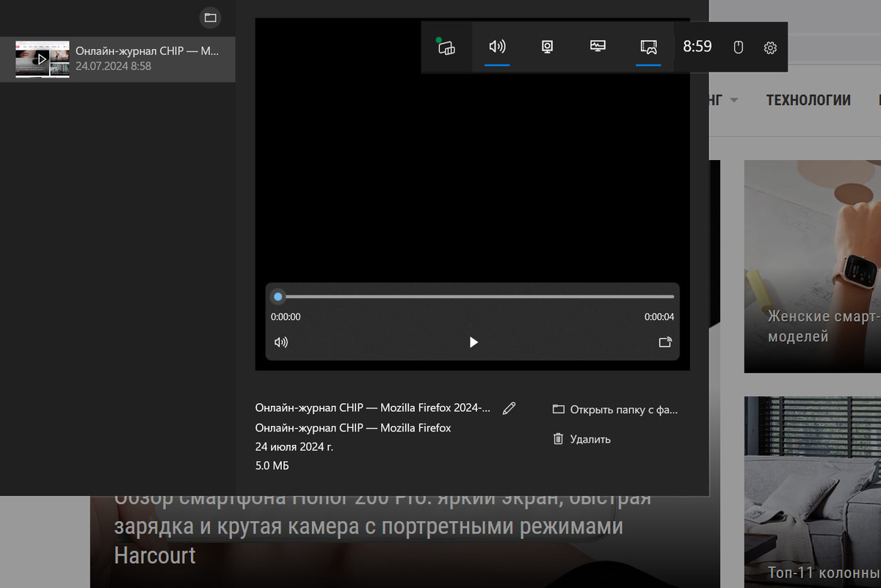Open the Audio widget
Image resolution: width=881 pixels, height=588 pixels.
(496, 47)
